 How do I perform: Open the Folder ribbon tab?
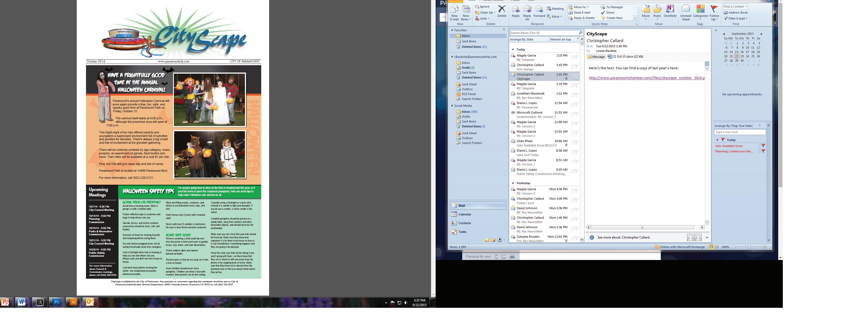coord(515,1)
